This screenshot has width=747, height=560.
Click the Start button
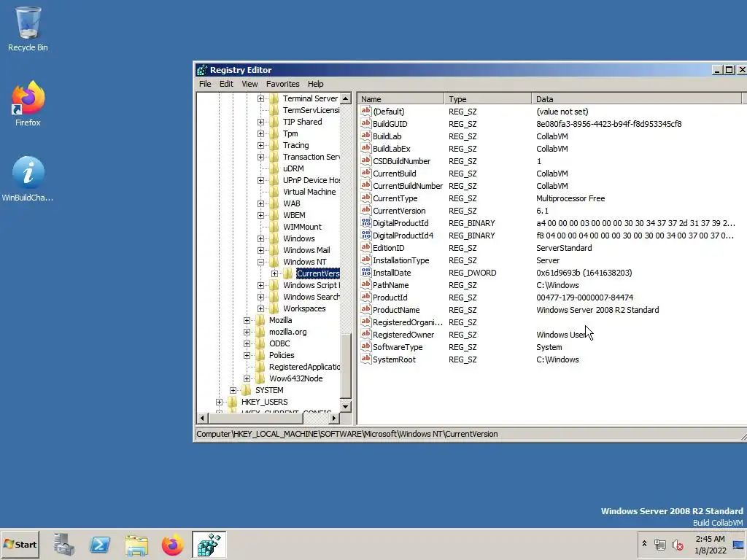pyautogui.click(x=20, y=544)
